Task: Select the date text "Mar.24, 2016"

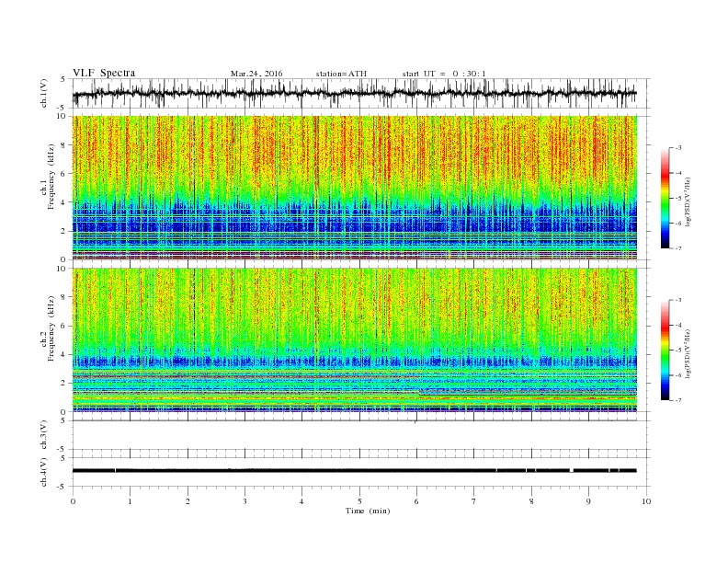Action: tap(256, 74)
